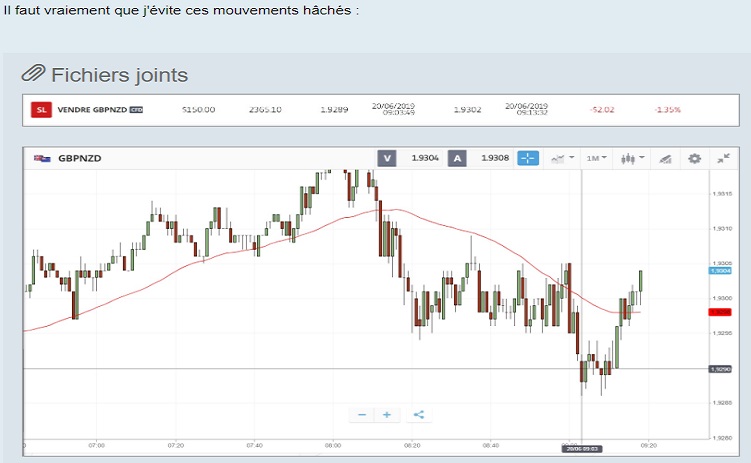Toggle the crosshair cursor tool

click(x=528, y=158)
